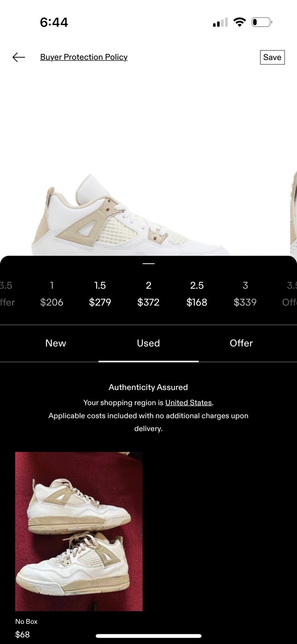The image size is (297, 644).
Task: Tap the cellular signal bars icon
Action: (220, 23)
